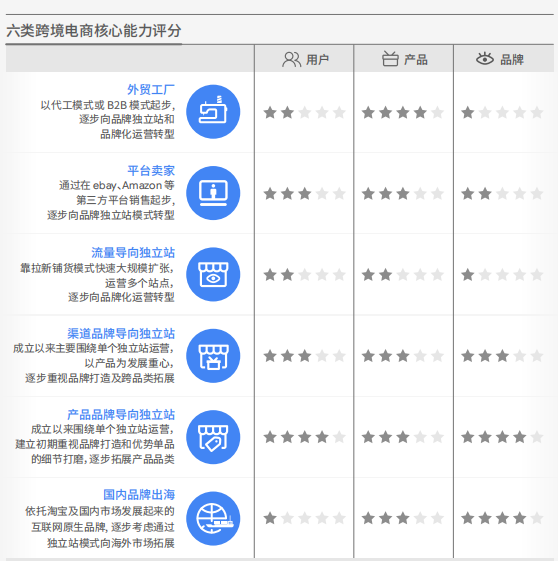Image resolution: width=558 pixels, height=561 pixels.
Task: Click the 渠道品牌导向独立站 heading
Action: click(121, 333)
